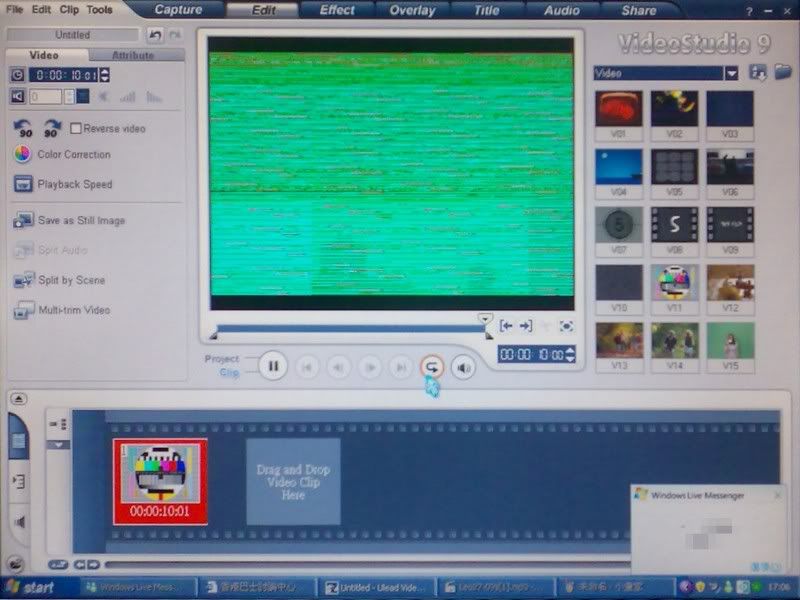Step to the previous frame

point(338,367)
